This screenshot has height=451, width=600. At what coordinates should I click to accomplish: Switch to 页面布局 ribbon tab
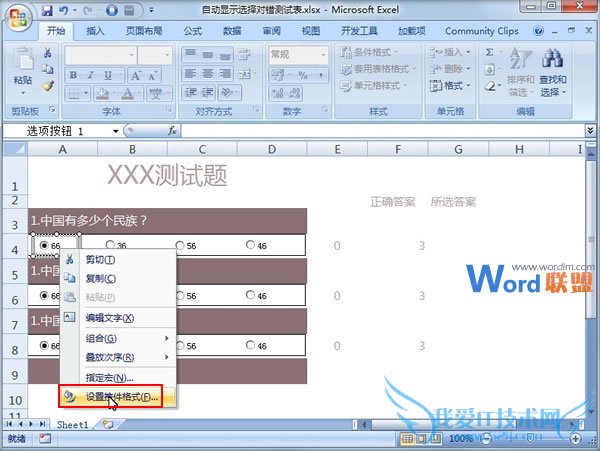(144, 31)
